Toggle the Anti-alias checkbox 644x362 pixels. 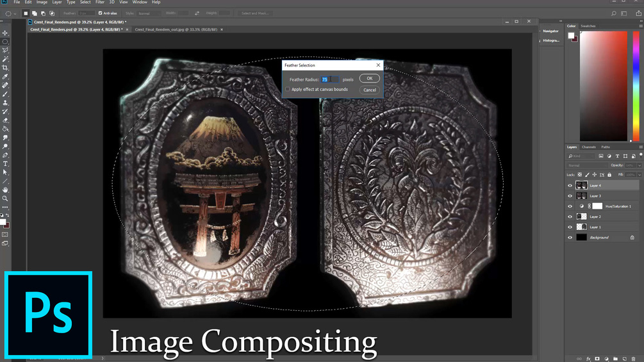click(100, 13)
